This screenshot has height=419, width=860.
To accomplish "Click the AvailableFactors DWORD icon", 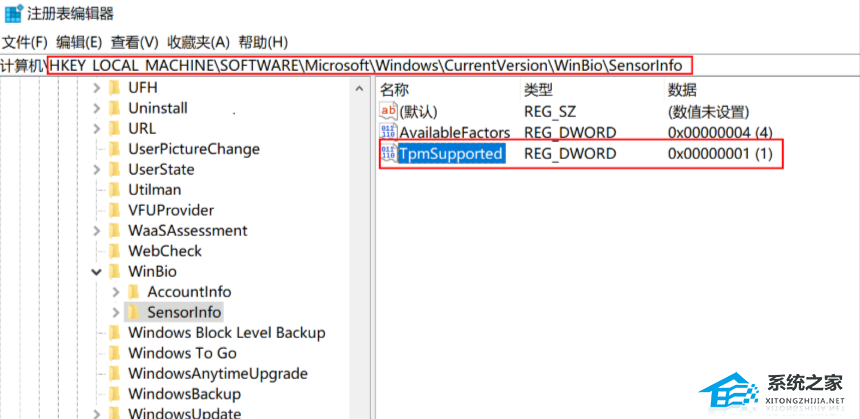I will click(x=388, y=132).
